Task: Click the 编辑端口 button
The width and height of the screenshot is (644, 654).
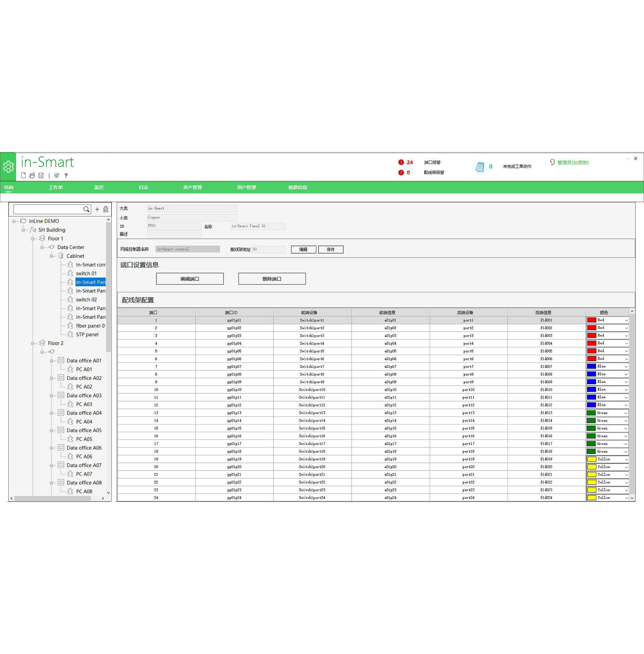Action: (190, 279)
